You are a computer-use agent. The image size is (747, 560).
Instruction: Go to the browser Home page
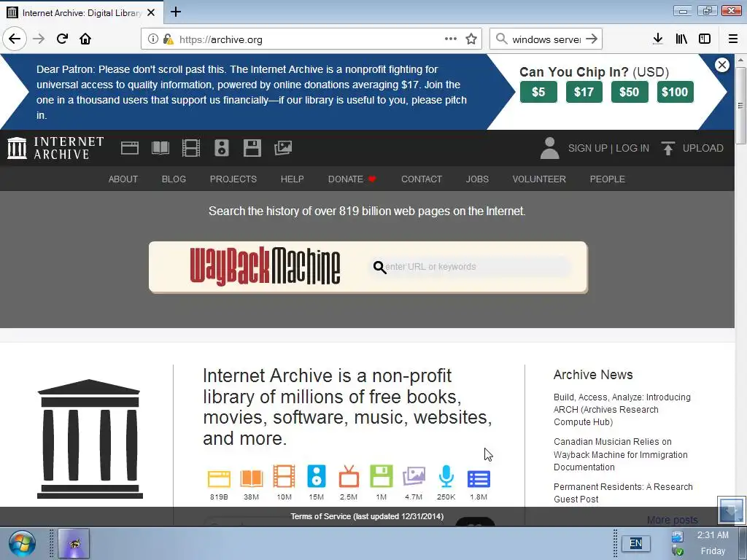(x=85, y=39)
